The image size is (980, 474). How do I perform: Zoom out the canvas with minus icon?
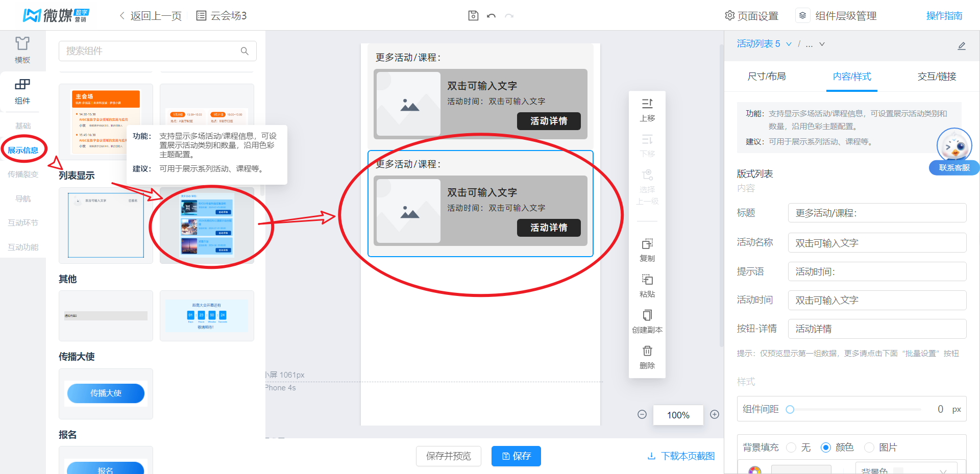tap(642, 414)
